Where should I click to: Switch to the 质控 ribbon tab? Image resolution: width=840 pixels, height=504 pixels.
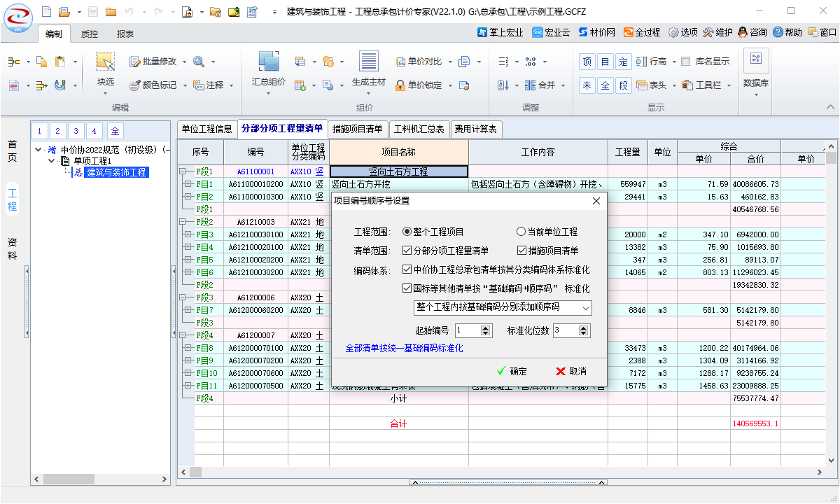pos(90,34)
